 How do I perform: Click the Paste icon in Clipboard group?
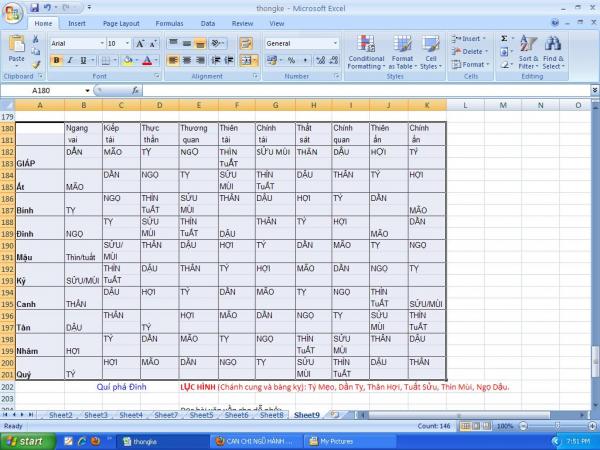click(16, 49)
